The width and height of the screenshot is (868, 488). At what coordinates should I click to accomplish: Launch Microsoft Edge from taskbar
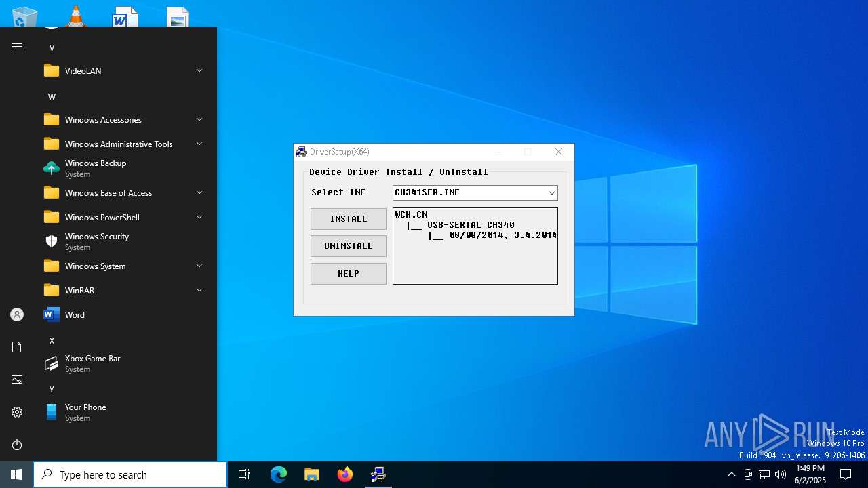click(279, 474)
